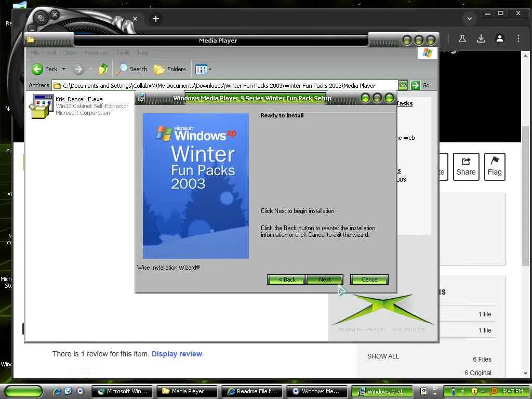
Task: Close the current browser tab
Action: coord(135,18)
